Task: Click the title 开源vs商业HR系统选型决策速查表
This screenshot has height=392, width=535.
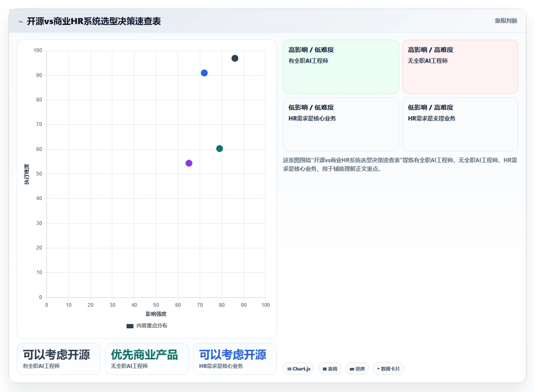Action: pyautogui.click(x=94, y=21)
